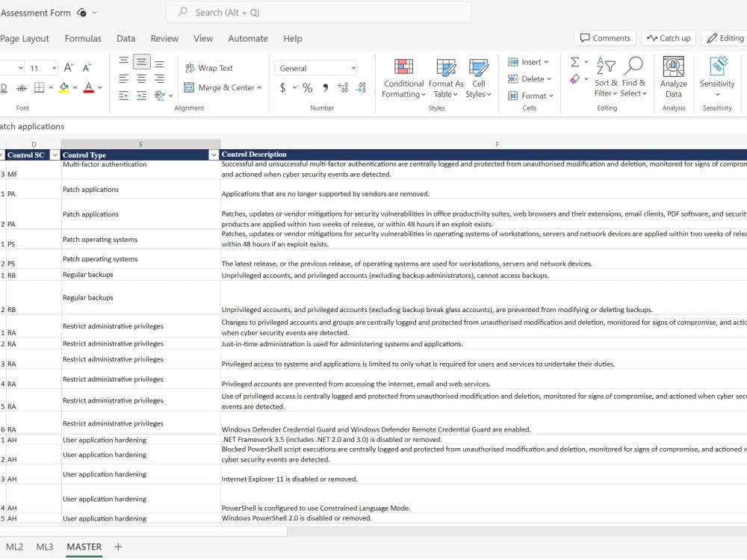Click the Search box at the top
Image resolution: width=747 pixels, height=560 pixels.
pos(318,12)
